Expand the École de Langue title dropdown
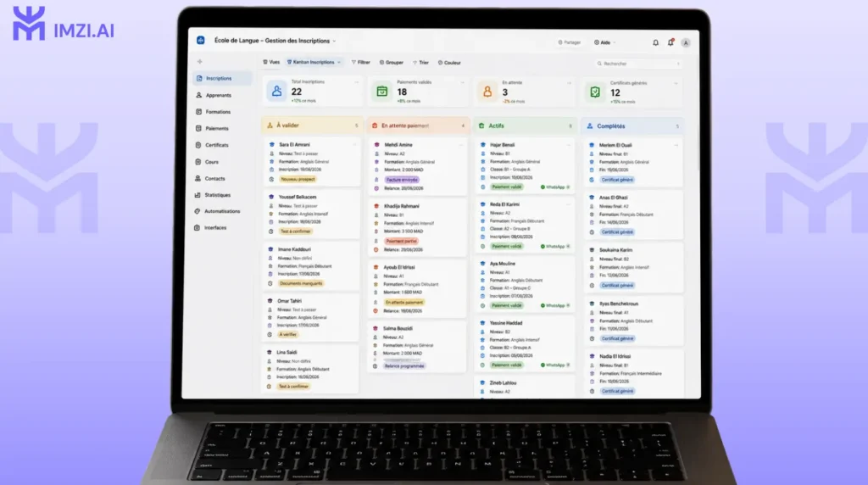This screenshot has width=868, height=485. click(334, 41)
